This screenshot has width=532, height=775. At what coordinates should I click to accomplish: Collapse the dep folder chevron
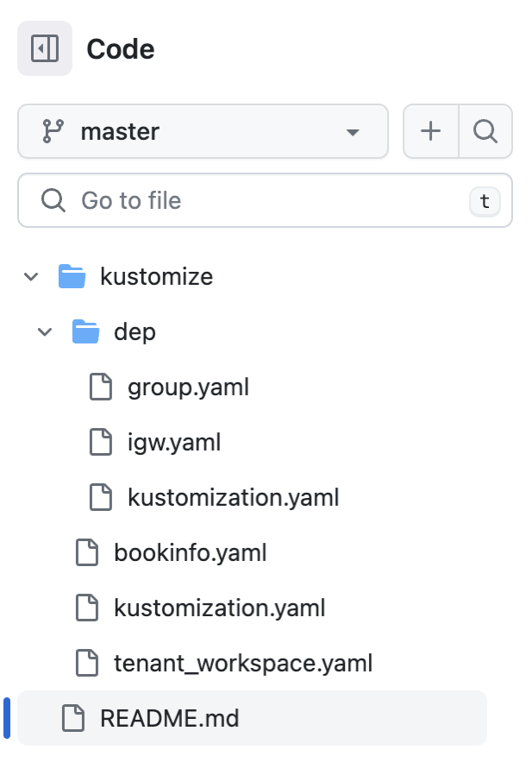45,331
